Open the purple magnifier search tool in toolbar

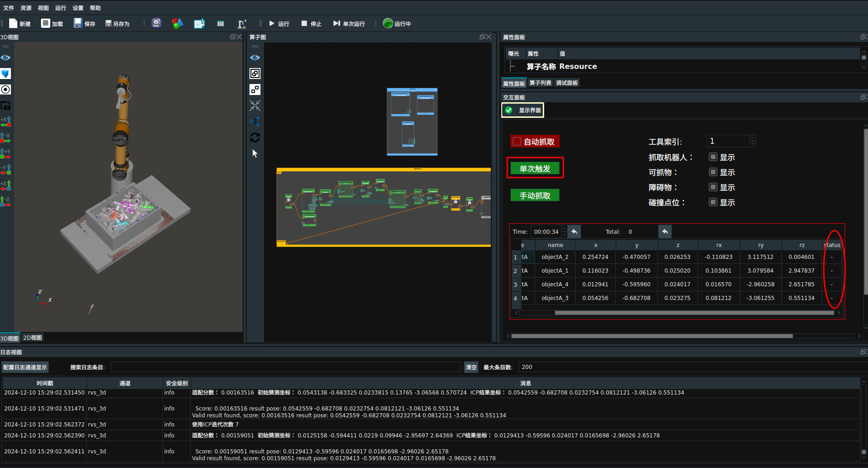156,23
